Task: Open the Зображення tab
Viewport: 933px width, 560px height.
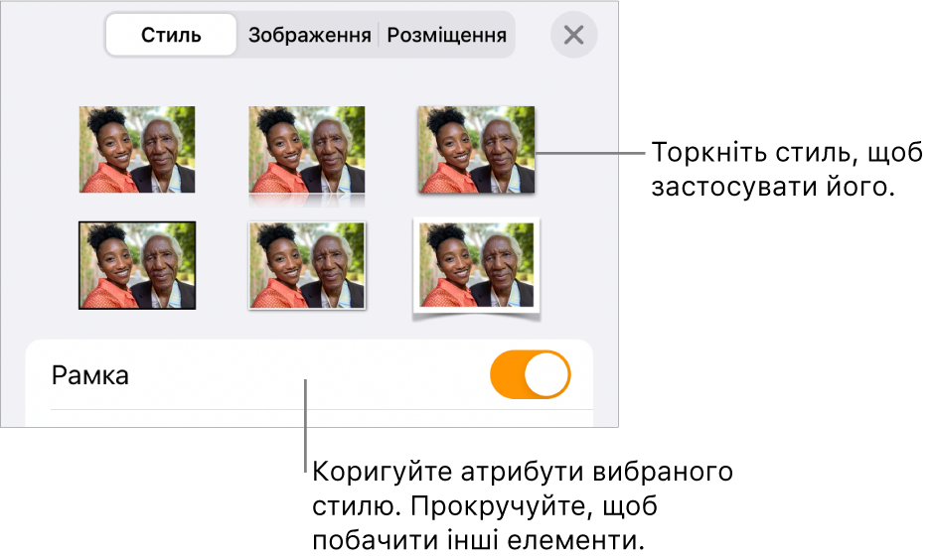Action: pos(309,35)
